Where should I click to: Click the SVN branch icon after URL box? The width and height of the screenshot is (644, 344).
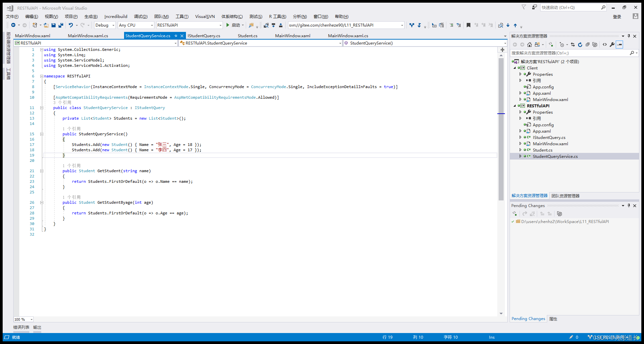click(412, 25)
